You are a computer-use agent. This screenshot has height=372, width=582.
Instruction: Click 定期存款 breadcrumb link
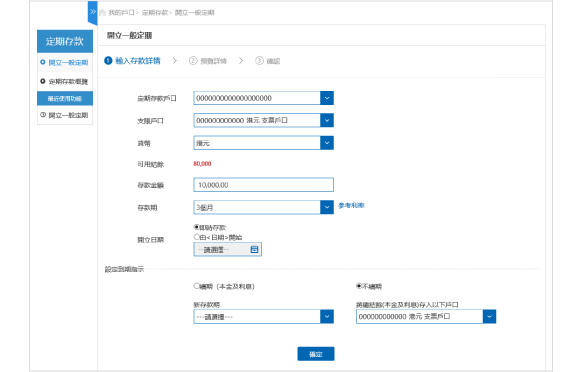(x=154, y=13)
